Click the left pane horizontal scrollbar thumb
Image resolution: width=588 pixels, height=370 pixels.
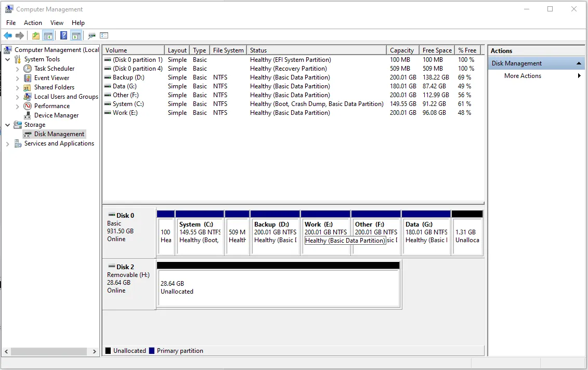click(x=49, y=351)
